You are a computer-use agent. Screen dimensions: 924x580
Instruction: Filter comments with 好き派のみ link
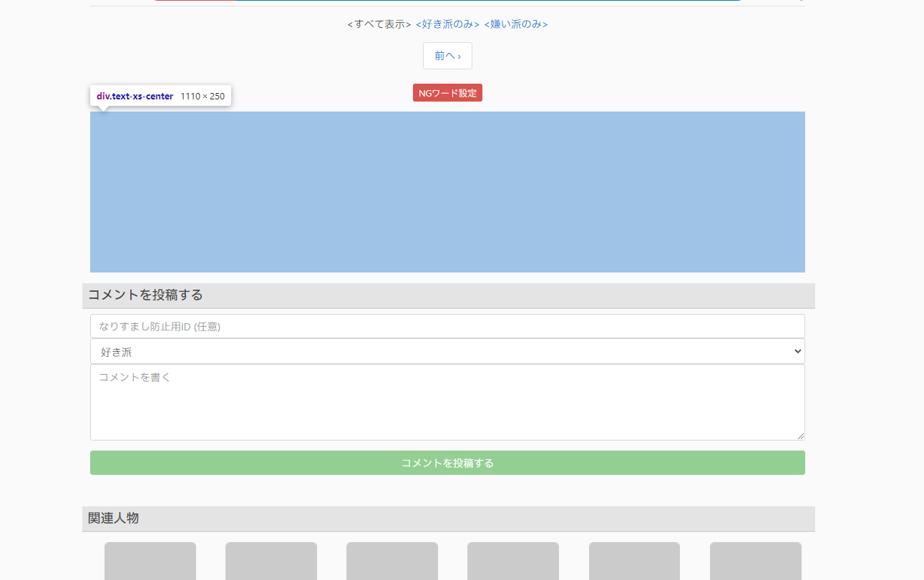tap(447, 24)
